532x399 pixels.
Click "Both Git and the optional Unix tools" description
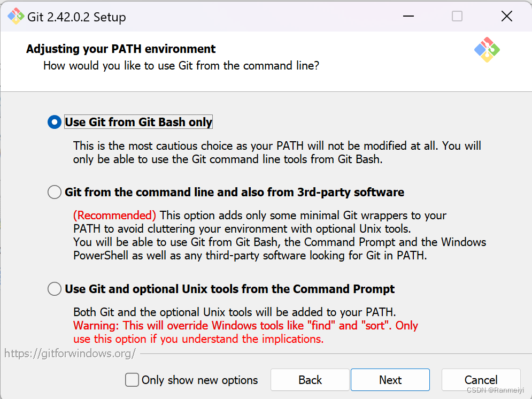click(235, 312)
